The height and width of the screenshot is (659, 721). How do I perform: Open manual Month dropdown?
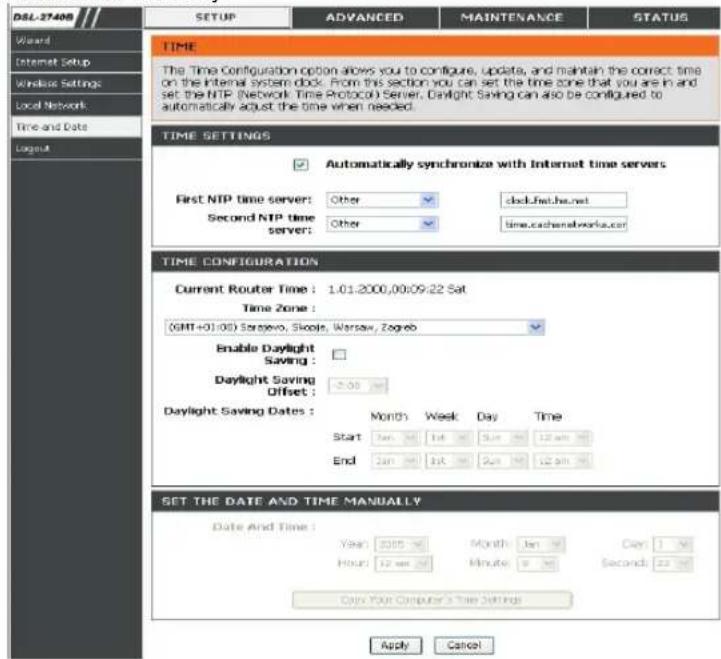coord(541,544)
